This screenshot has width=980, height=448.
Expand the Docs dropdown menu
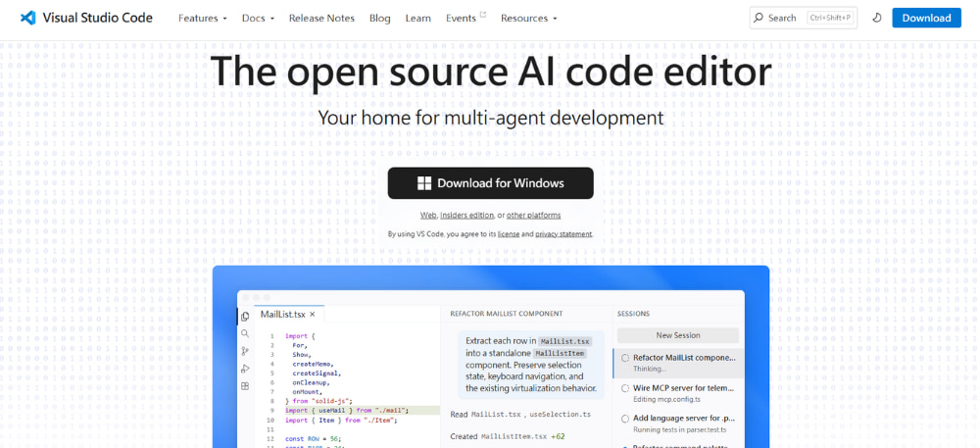click(258, 18)
